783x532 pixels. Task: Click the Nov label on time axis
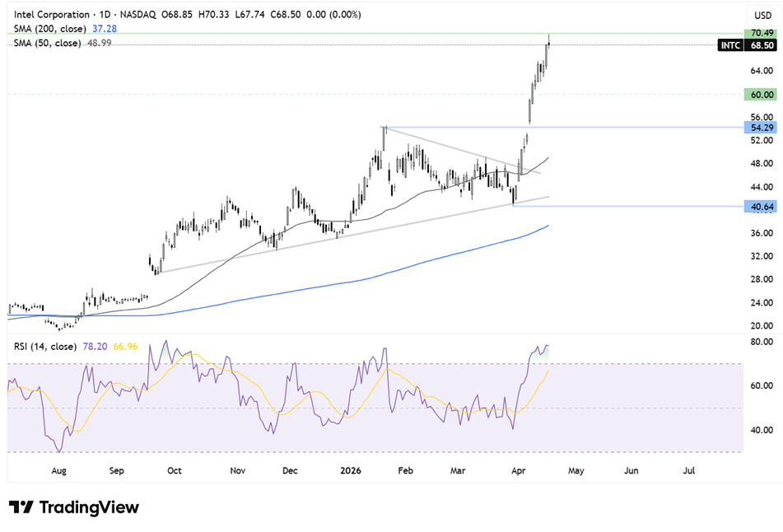[238, 470]
